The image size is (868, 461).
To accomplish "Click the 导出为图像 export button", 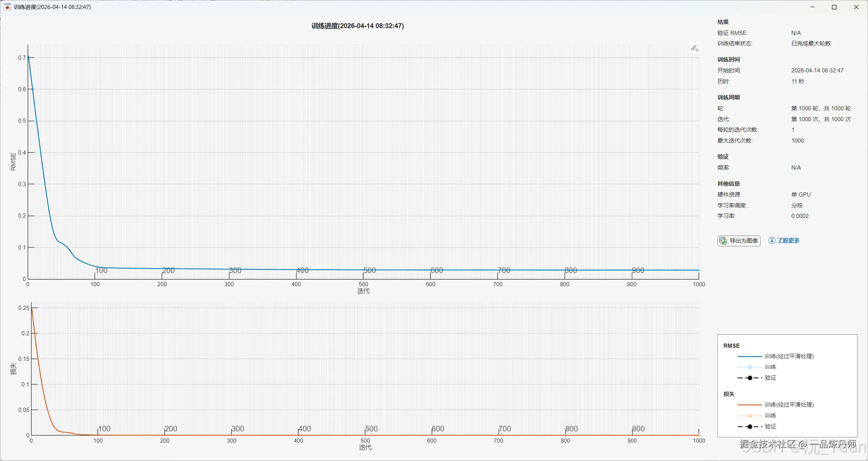I will (x=738, y=241).
